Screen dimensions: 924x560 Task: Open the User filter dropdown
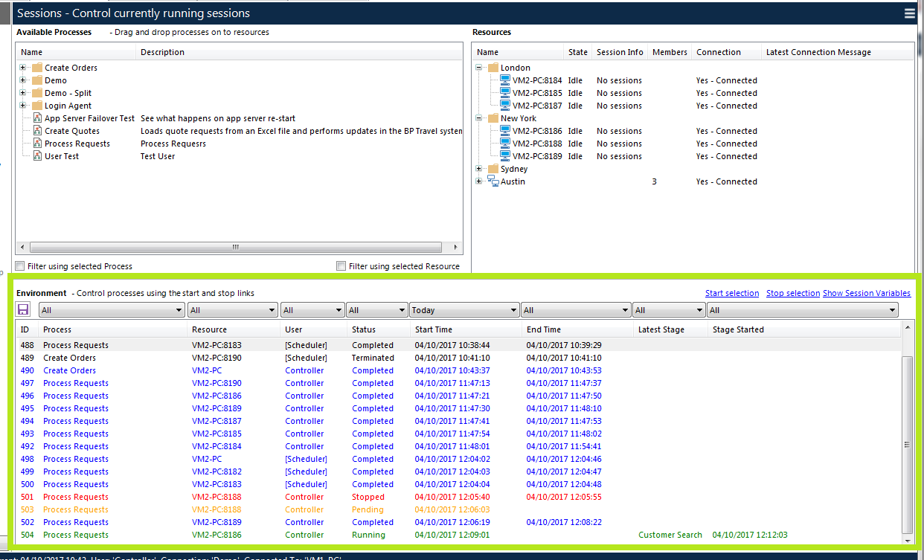(x=312, y=310)
